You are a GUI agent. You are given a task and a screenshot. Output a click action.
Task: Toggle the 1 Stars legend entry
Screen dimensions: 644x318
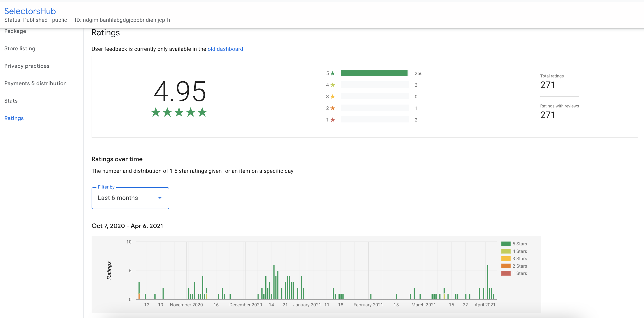514,273
